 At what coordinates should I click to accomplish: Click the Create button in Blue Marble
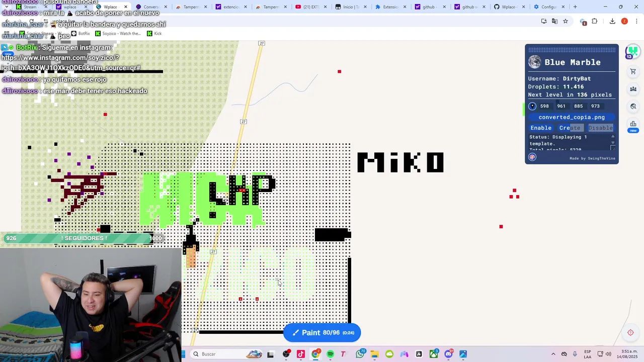(570, 128)
